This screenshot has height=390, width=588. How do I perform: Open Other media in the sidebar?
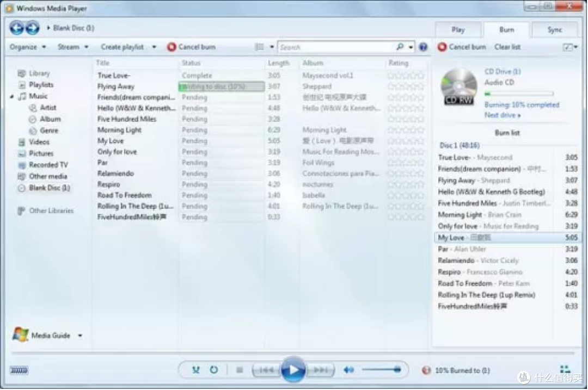(x=48, y=176)
